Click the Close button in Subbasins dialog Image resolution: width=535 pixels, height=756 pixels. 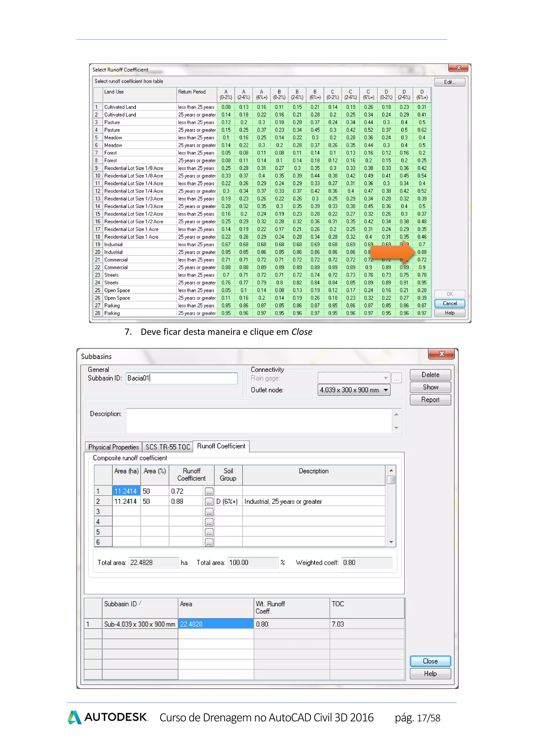430,661
